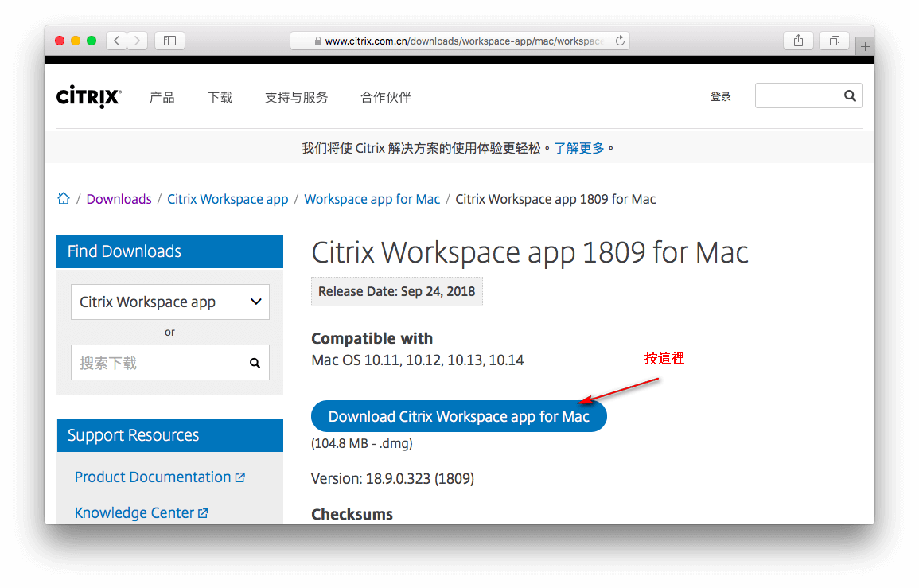Open the Knowledge Center link
The width and height of the screenshot is (919, 588).
click(142, 513)
